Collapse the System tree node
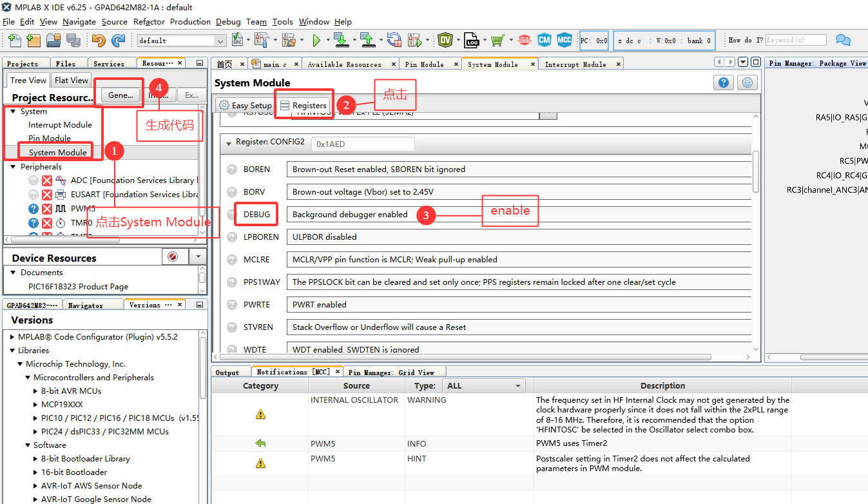The image size is (868, 504). (x=13, y=111)
